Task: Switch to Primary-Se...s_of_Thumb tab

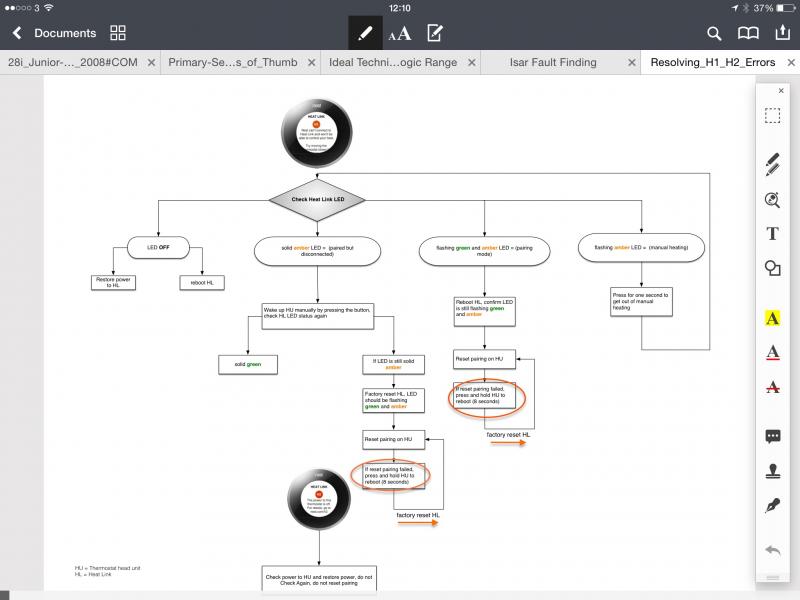Action: pos(232,62)
